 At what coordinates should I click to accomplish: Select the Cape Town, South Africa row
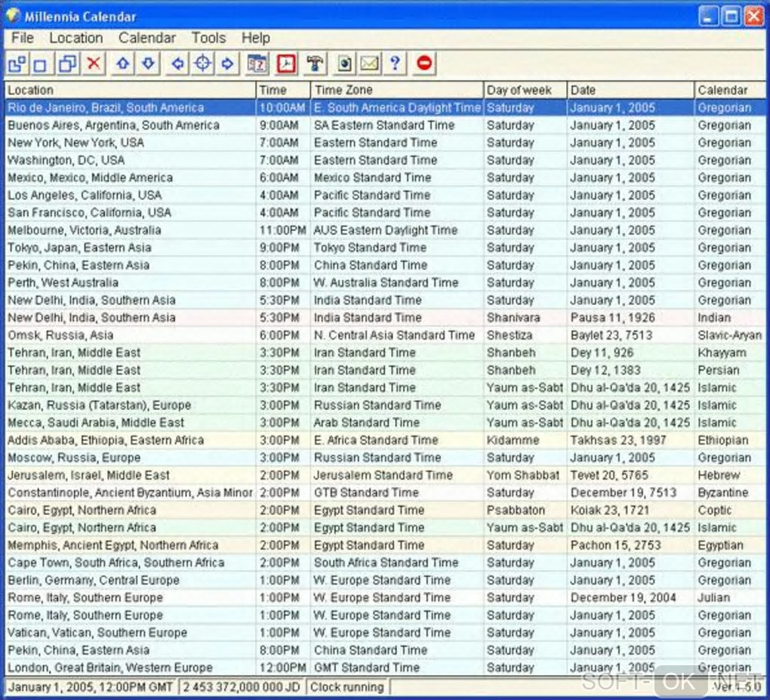(x=385, y=563)
